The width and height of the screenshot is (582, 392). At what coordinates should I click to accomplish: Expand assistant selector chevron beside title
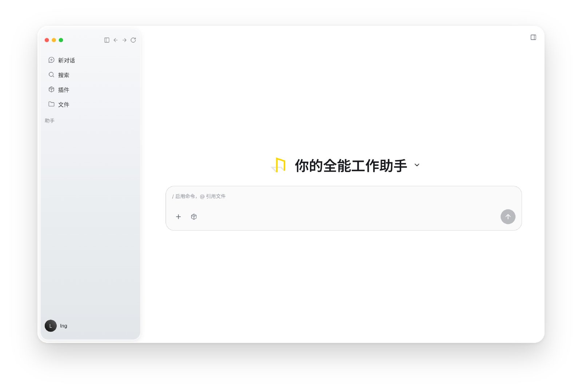pyautogui.click(x=417, y=165)
